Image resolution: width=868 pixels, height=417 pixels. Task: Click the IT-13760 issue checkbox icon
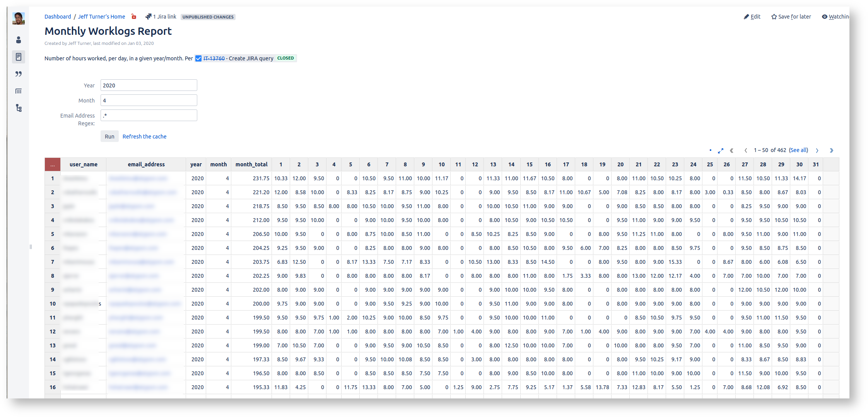(x=198, y=58)
